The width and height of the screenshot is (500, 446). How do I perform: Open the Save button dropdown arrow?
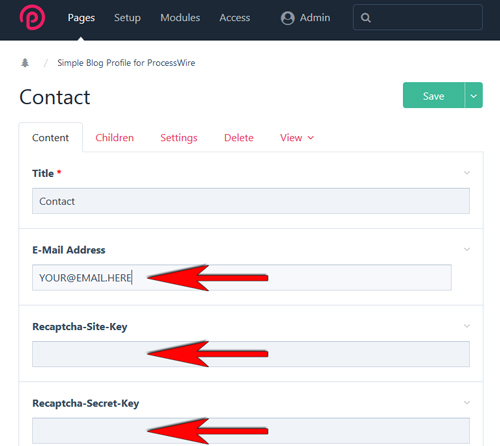click(x=474, y=96)
